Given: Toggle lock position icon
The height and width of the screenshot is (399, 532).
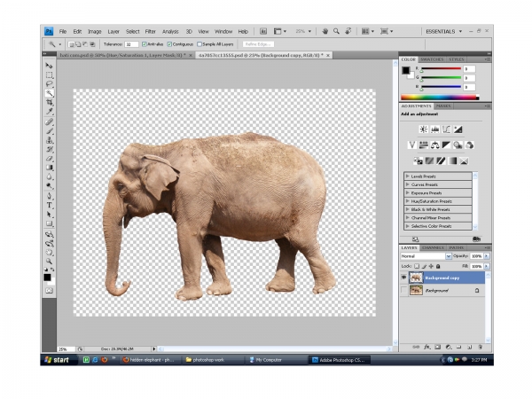Looking at the screenshot, I should pos(431,266).
